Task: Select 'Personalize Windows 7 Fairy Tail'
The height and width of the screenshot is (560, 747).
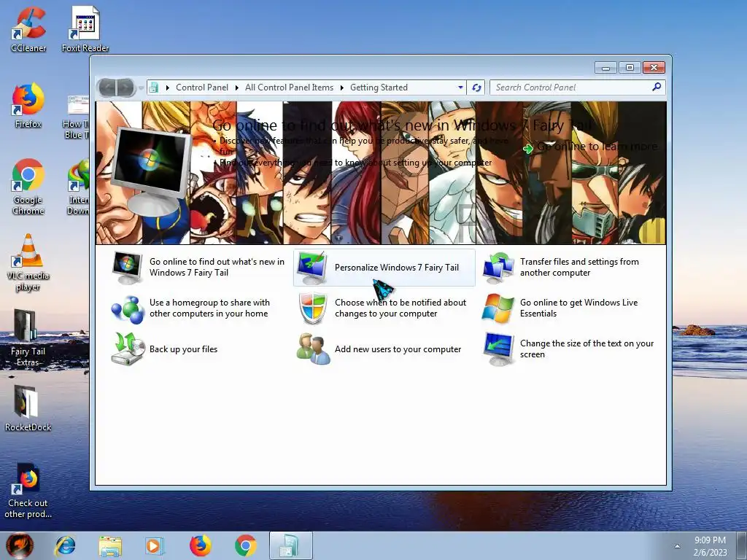Action: pyautogui.click(x=384, y=268)
